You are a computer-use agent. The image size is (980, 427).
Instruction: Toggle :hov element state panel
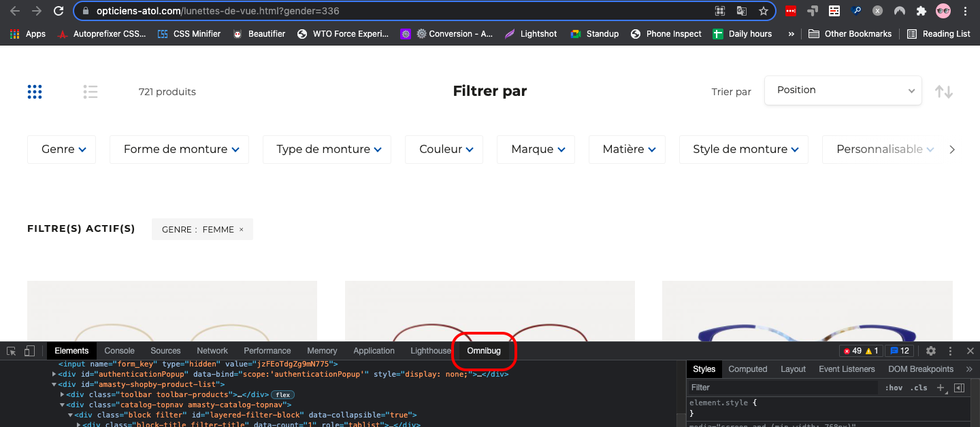point(894,388)
